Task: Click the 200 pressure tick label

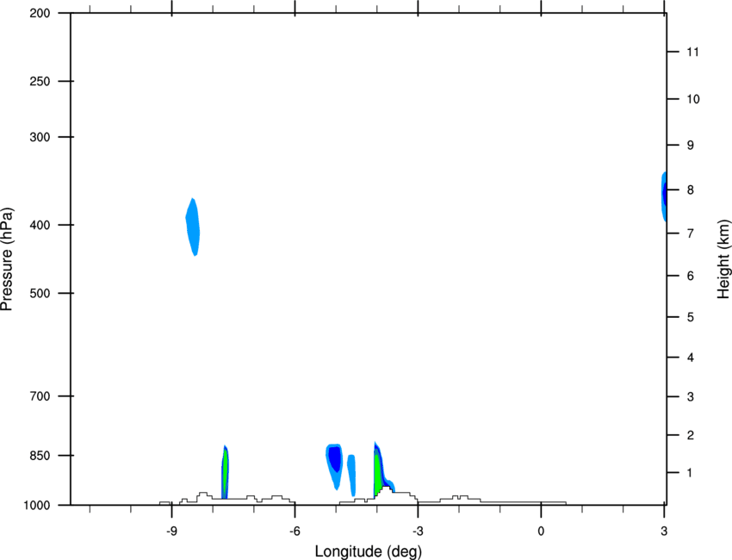Action: (40, 13)
